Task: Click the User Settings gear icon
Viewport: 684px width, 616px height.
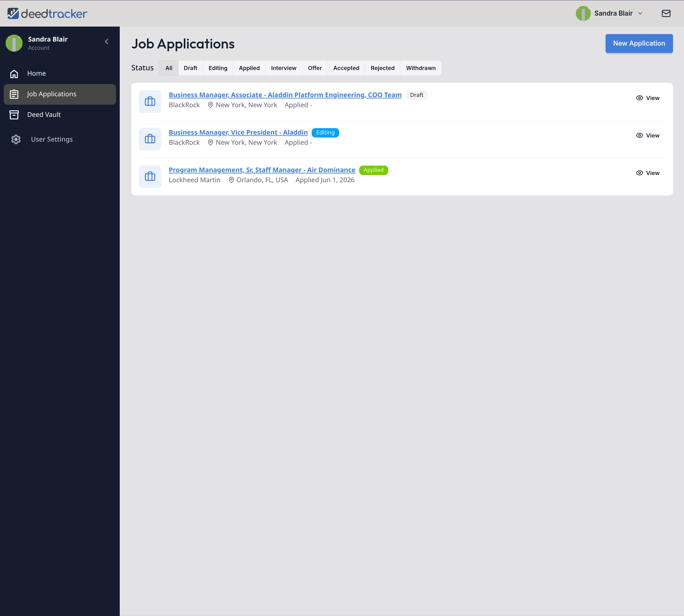Action: (x=16, y=139)
